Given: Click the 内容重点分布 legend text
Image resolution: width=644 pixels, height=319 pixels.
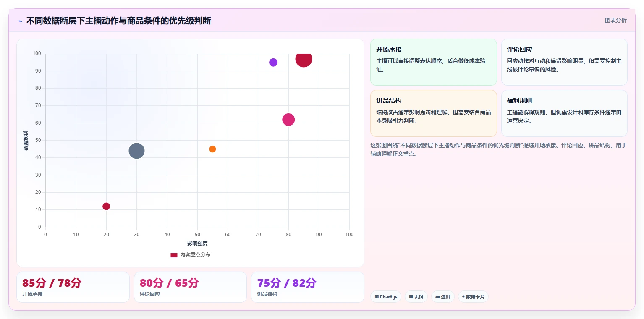Looking at the screenshot, I should 195,255.
